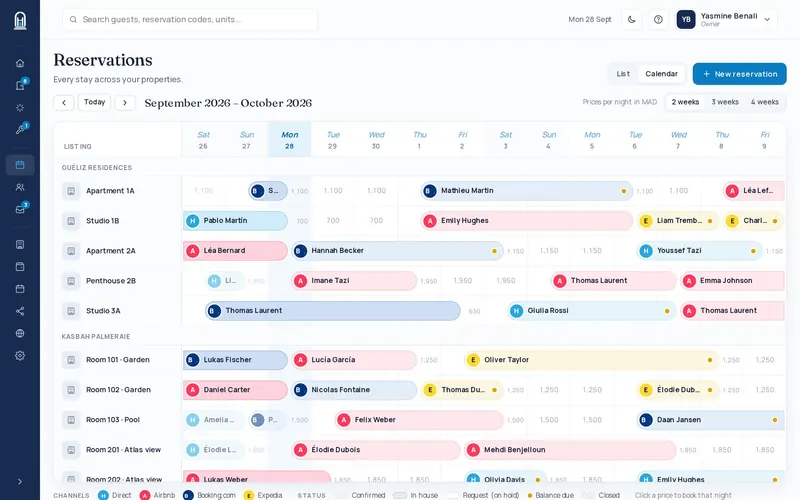The image size is (800, 500).
Task: Open housekeeping sparkle icon in sidebar
Action: (x=20, y=108)
